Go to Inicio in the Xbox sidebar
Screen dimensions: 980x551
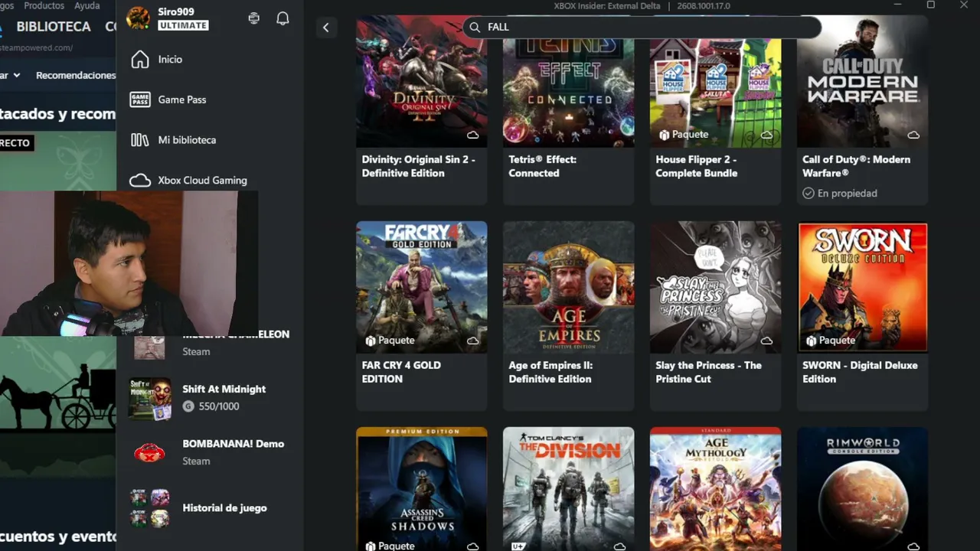[x=210, y=59]
